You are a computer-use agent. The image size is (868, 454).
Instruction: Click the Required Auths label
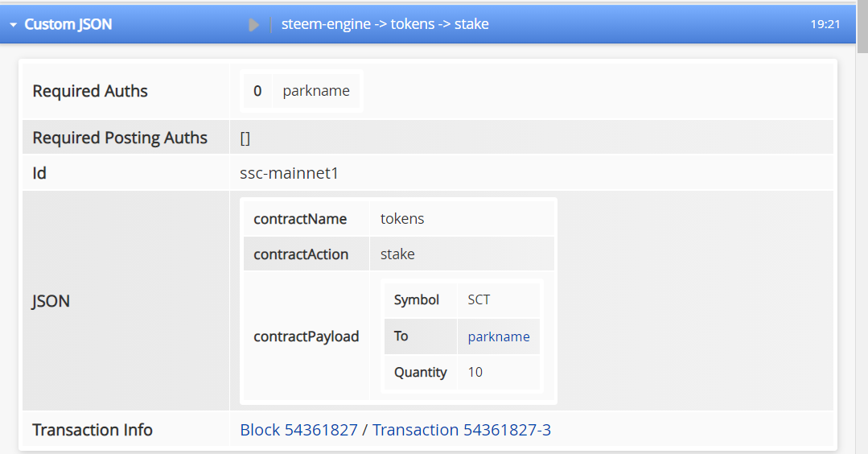[90, 91]
